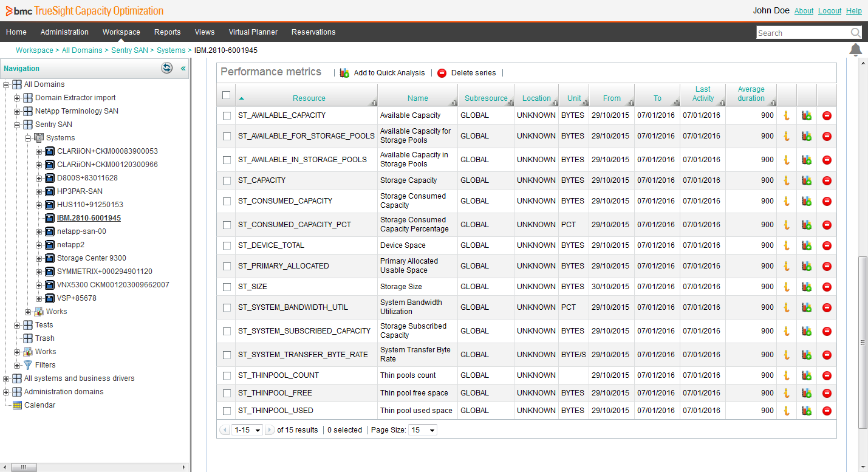Delete ST_SYSTEM_TRANSFER_BYTE_RATE series

click(x=827, y=355)
